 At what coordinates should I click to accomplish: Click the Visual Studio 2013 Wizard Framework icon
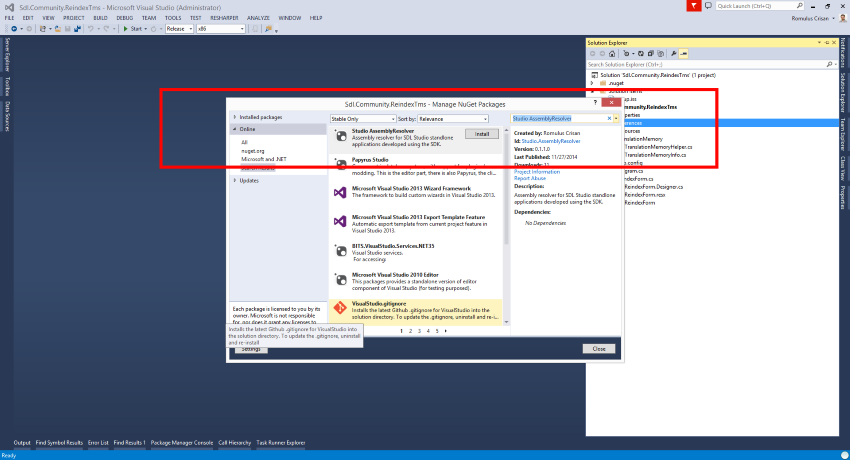(x=340, y=191)
